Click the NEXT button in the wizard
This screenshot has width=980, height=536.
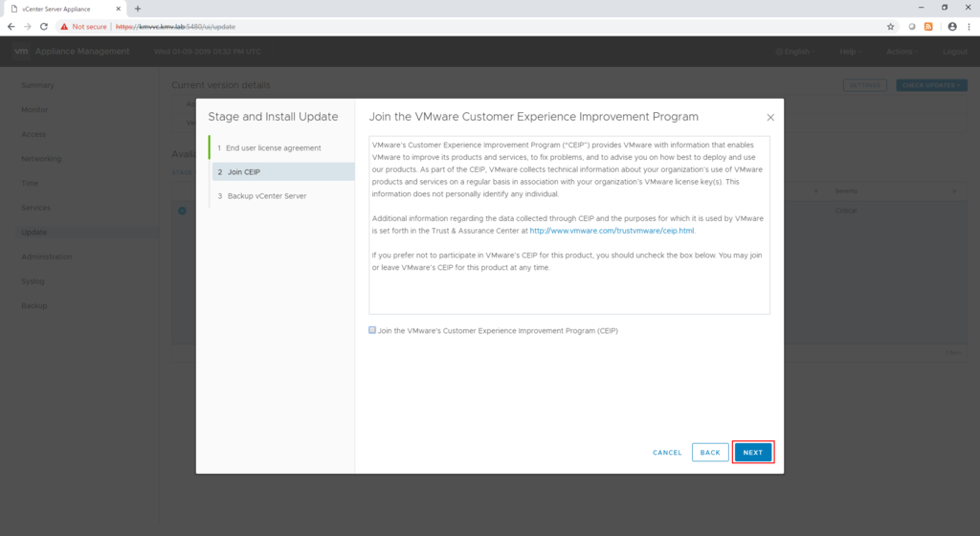[x=752, y=453]
